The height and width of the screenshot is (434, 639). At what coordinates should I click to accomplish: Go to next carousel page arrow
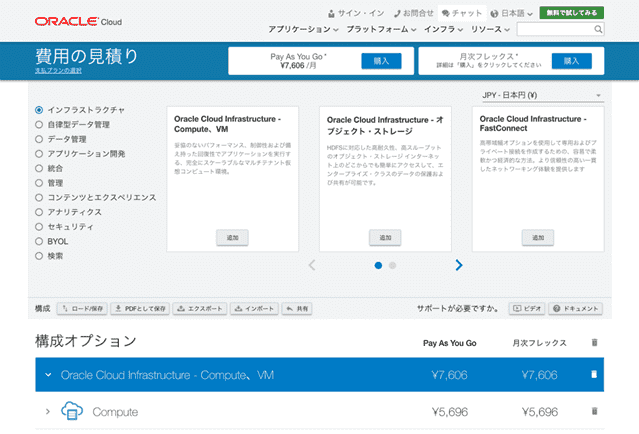[x=459, y=265]
